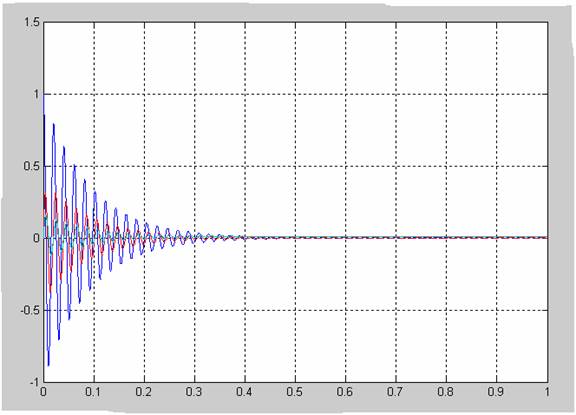
Task: Click the x-axis tick label 0.2
Action: [143, 392]
